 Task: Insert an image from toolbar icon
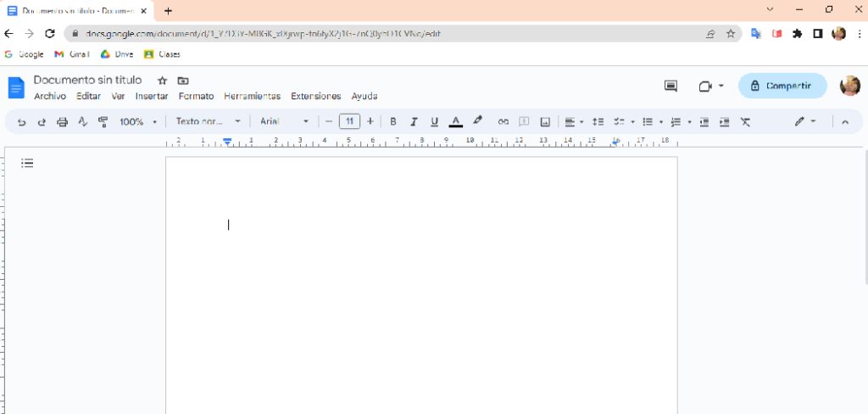[x=545, y=122]
